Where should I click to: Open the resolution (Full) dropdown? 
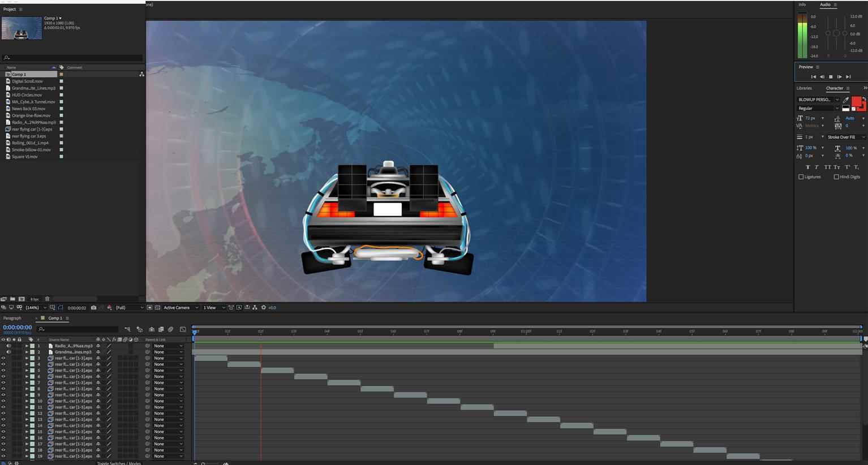point(129,308)
